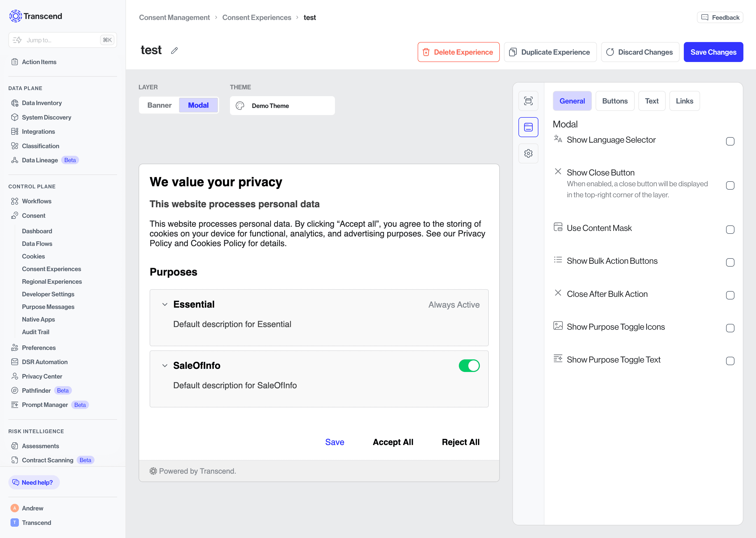Viewport: 756px width, 538px height.
Task: Click the Transcend logo icon
Action: point(15,16)
